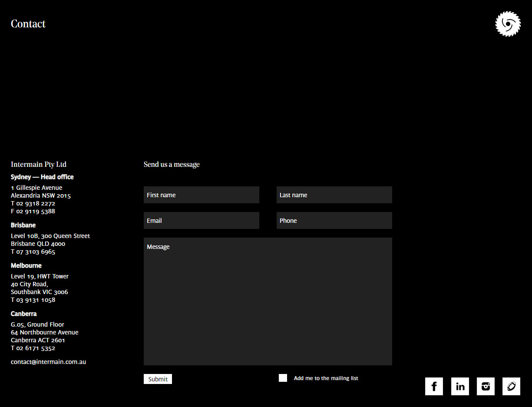Screen dimensions: 532x407
Task: Click the 'Add me to the mailing list' label
Action: pos(326,378)
